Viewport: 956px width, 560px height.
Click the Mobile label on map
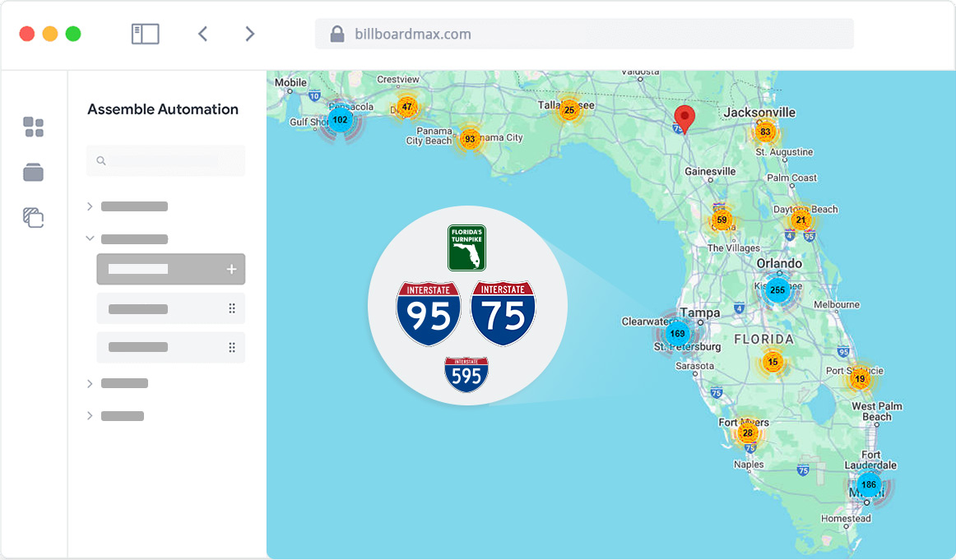[x=290, y=82]
